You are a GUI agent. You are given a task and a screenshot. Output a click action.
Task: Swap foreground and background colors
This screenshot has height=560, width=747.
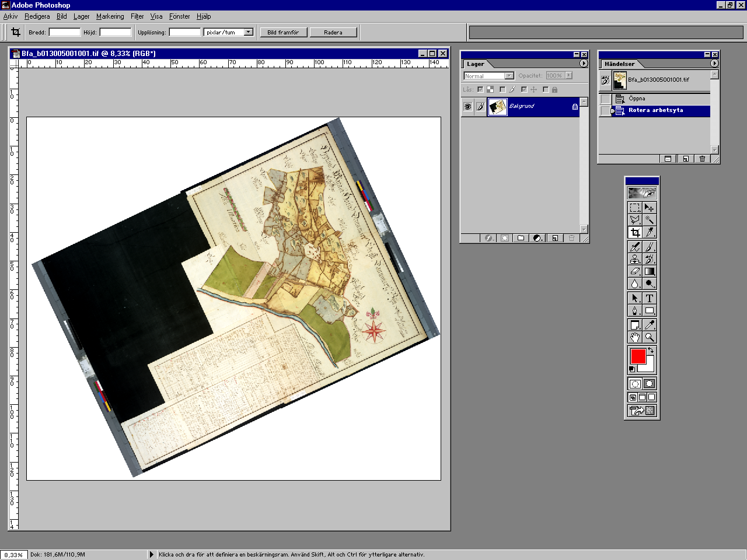point(651,350)
